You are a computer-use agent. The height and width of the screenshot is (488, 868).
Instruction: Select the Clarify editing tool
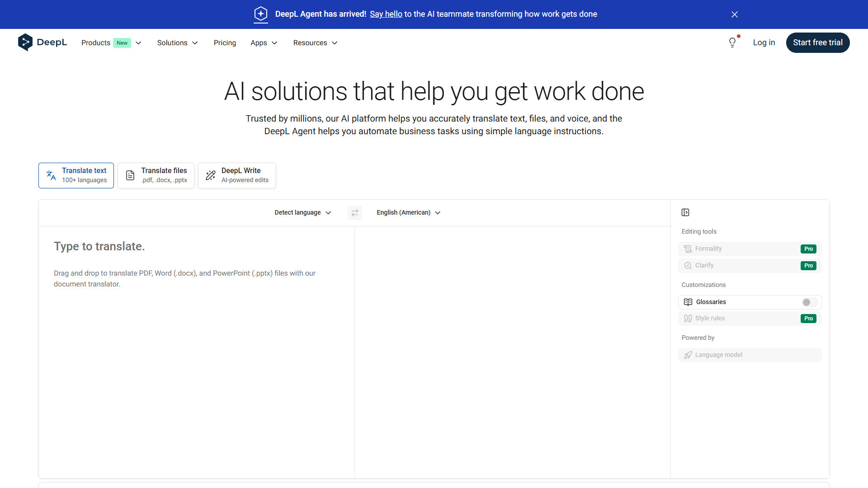point(750,265)
